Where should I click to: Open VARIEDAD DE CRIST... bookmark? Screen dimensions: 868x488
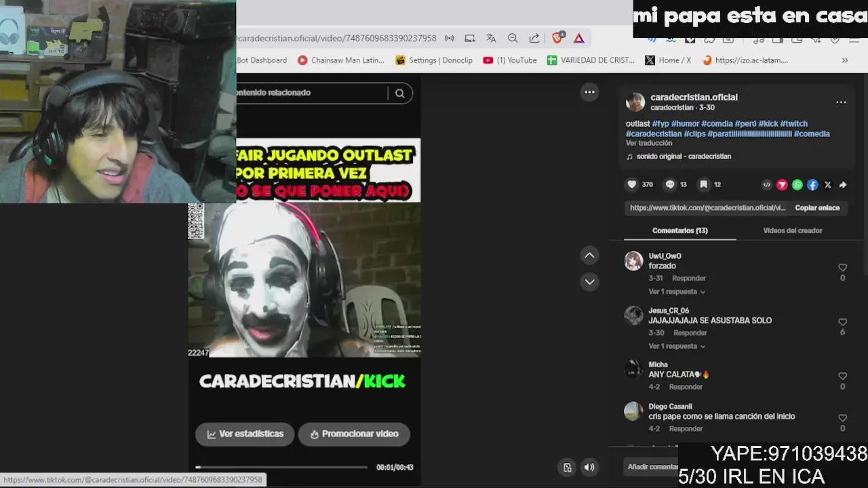coord(591,60)
